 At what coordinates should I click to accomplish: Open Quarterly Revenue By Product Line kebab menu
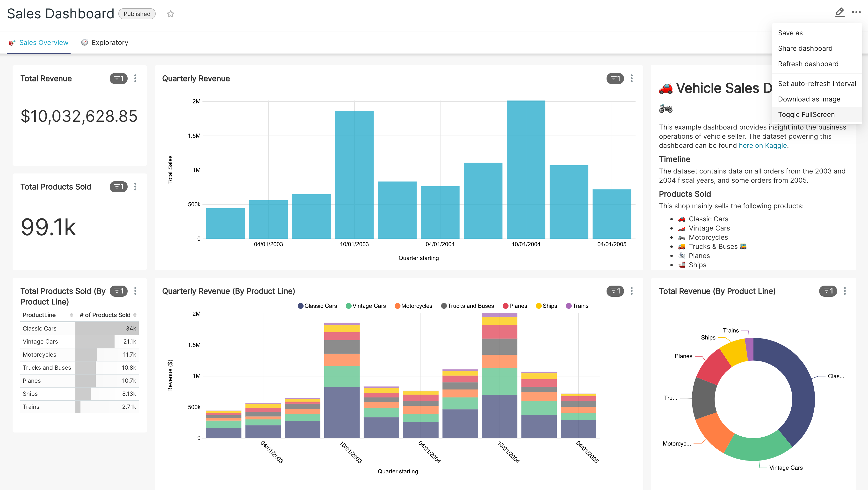point(631,291)
